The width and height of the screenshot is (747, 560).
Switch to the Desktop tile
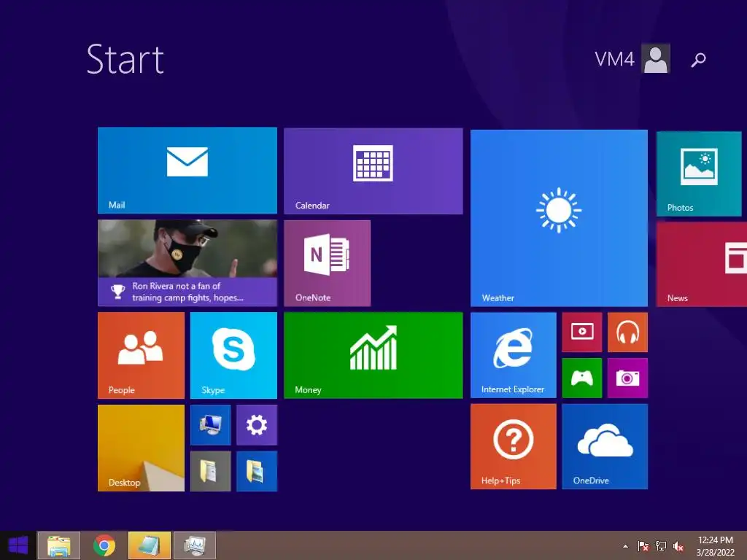(141, 448)
